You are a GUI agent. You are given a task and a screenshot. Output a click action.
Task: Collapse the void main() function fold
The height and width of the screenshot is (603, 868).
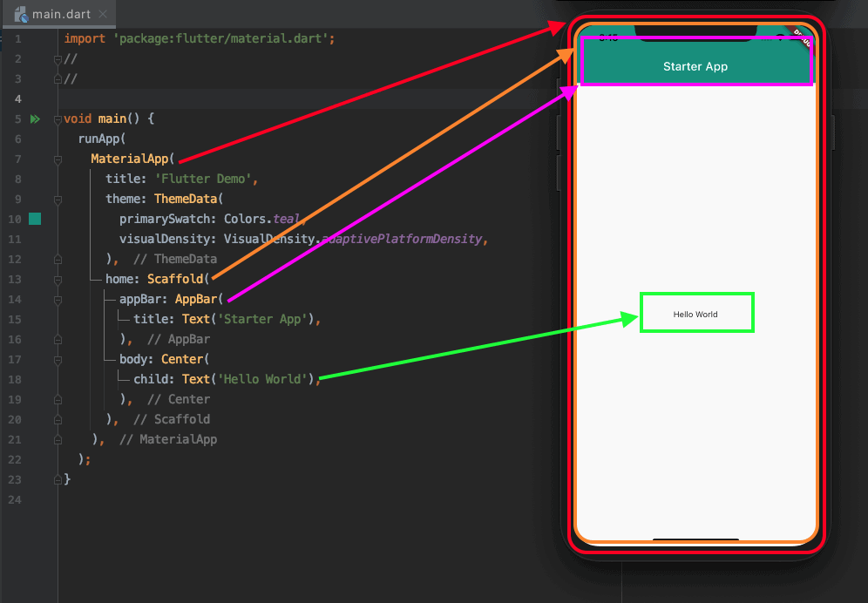(x=58, y=119)
